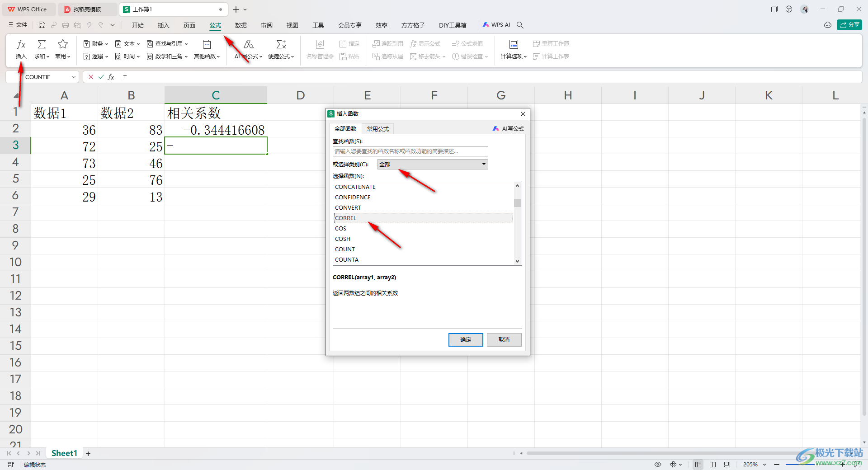Expand the function category dropdown showing 全部
This screenshot has height=470, width=868.
[433, 164]
